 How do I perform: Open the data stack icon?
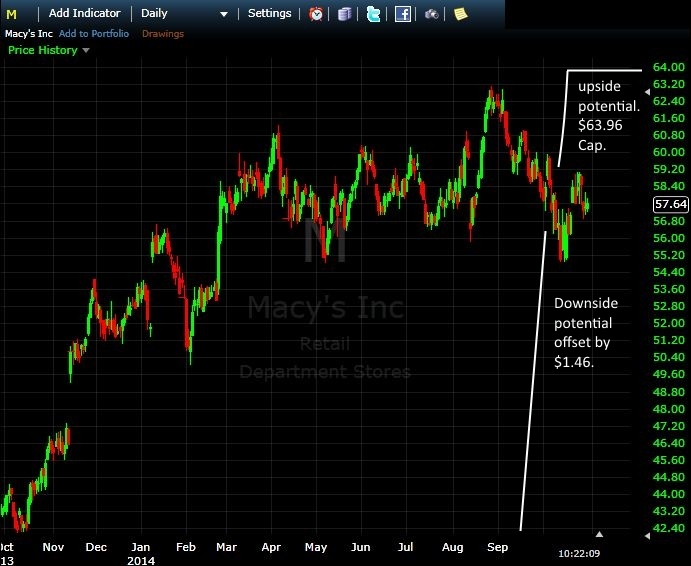tap(345, 14)
